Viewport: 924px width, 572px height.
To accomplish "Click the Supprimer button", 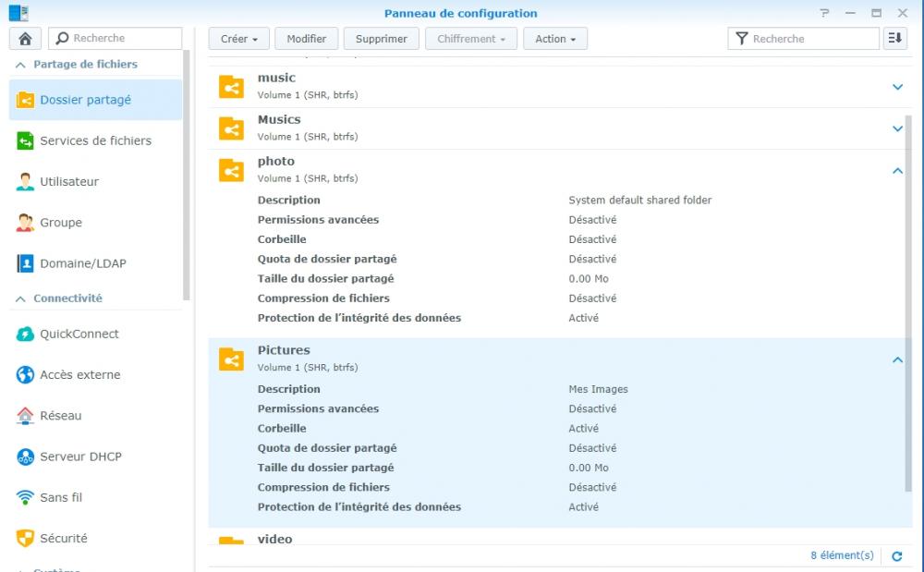I will pyautogui.click(x=381, y=39).
